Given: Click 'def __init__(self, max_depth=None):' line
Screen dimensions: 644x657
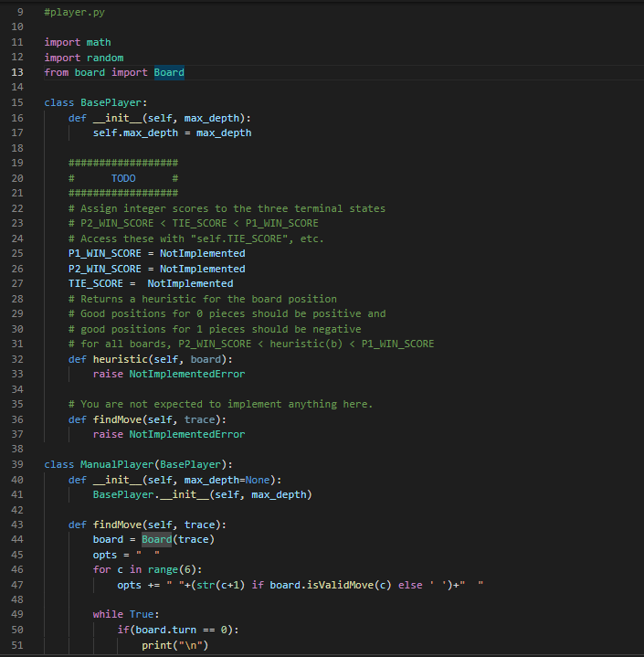Looking at the screenshot, I should click(175, 480).
